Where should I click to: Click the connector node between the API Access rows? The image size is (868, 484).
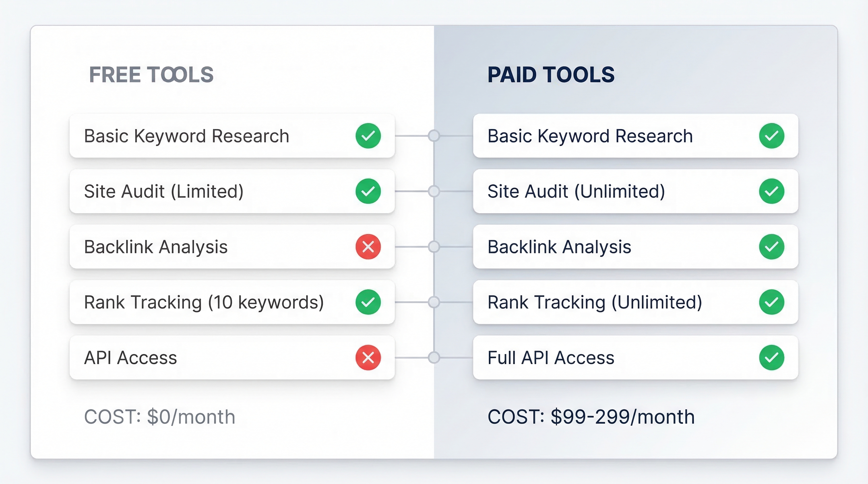point(434,357)
